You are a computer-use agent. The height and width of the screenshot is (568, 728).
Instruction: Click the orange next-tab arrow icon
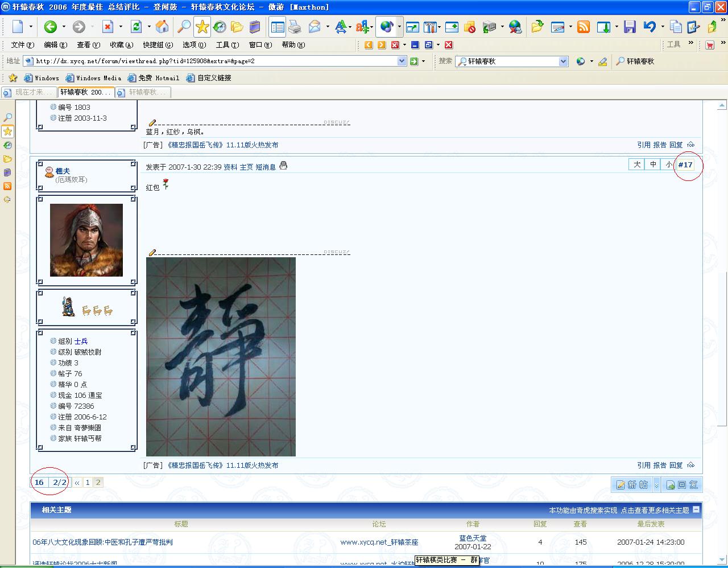tap(382, 45)
